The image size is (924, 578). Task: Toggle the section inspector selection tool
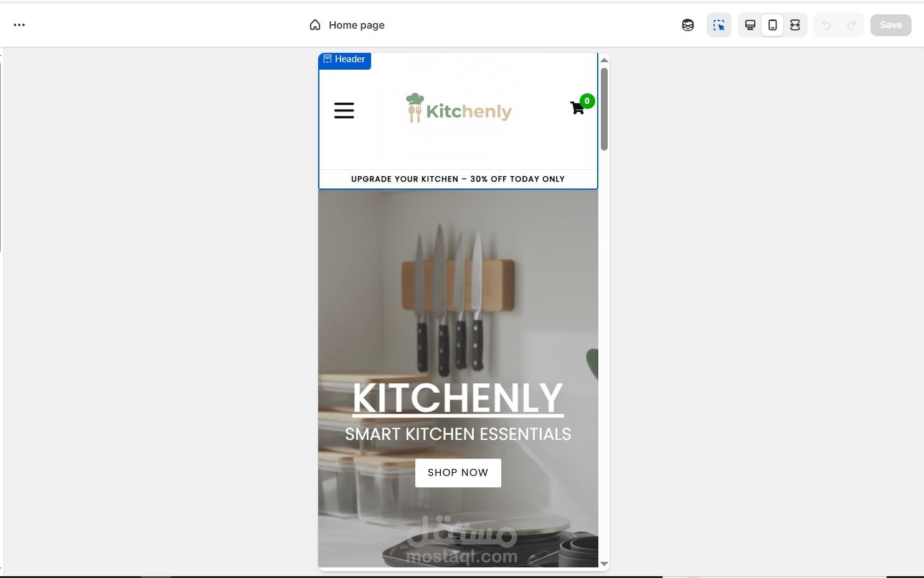click(x=719, y=25)
